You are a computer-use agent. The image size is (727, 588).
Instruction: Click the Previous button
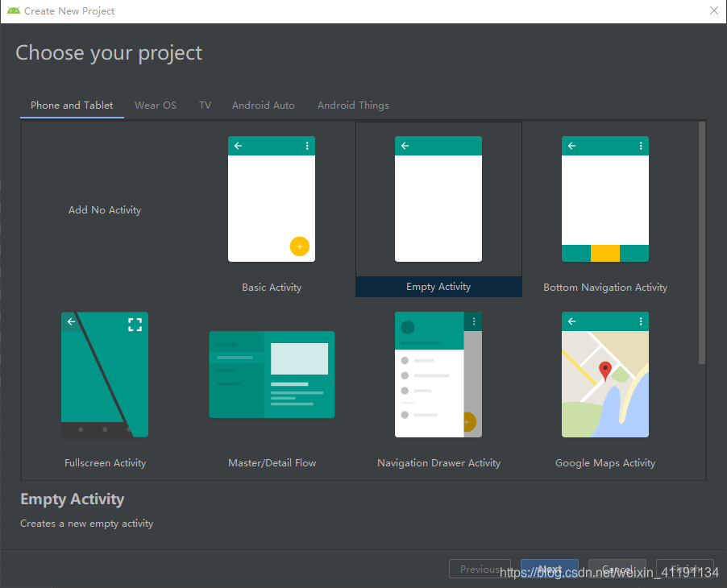[480, 569]
